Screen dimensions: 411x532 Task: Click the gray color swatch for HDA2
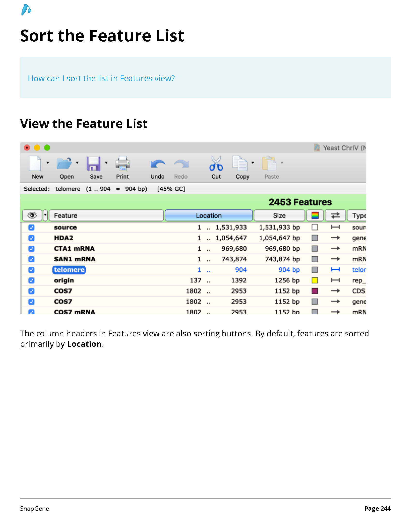coord(315,238)
